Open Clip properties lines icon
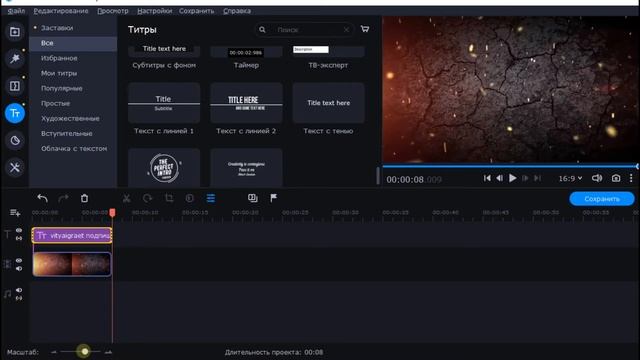The image size is (640, 360). pyautogui.click(x=211, y=198)
